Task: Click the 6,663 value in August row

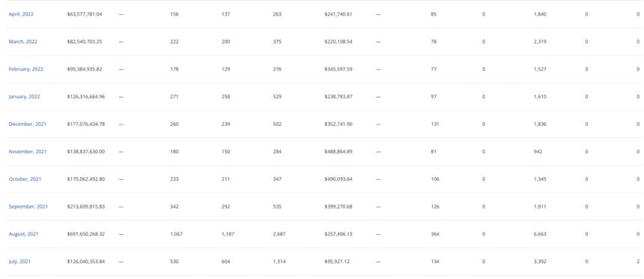Action: pos(540,234)
